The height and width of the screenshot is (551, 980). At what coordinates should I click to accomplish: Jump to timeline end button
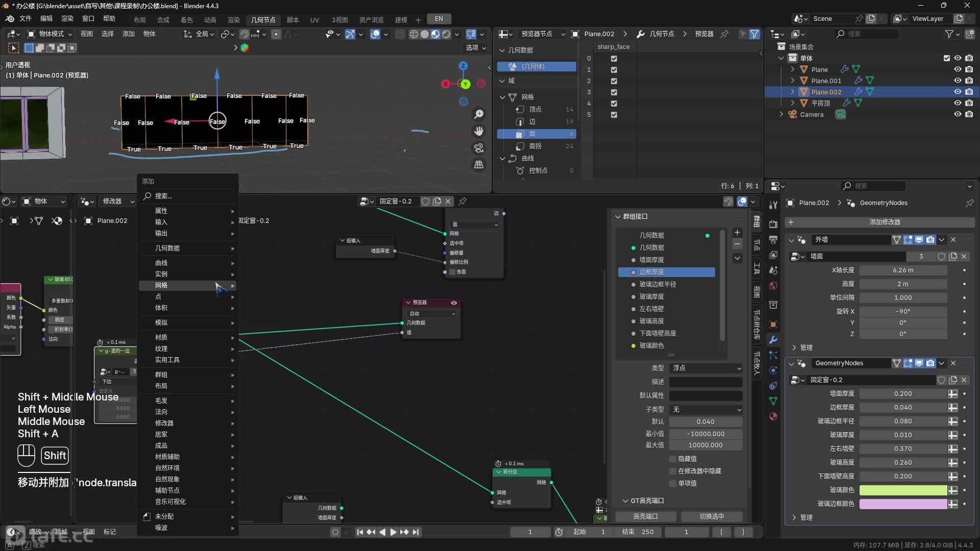click(x=416, y=532)
